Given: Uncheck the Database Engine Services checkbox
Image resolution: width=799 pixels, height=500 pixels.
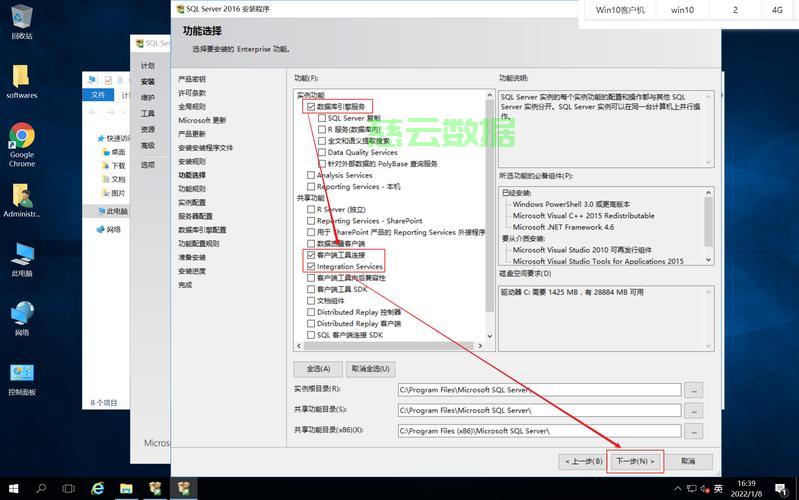Looking at the screenshot, I should 311,107.
